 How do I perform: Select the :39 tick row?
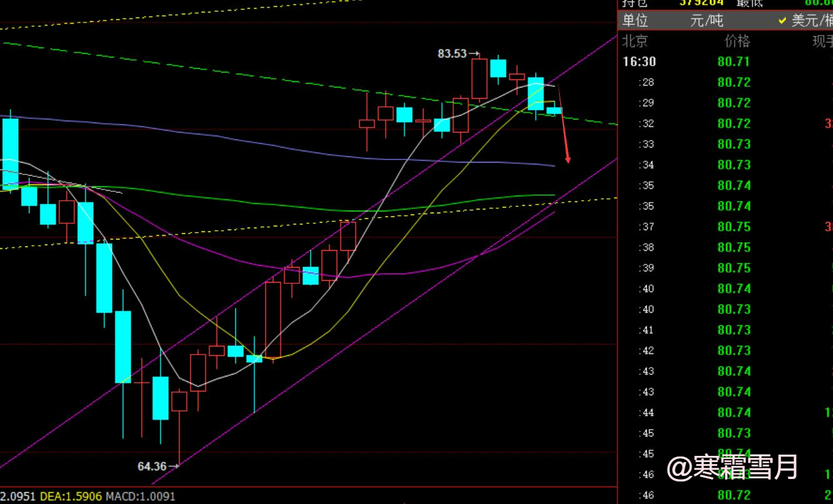[x=726, y=268]
